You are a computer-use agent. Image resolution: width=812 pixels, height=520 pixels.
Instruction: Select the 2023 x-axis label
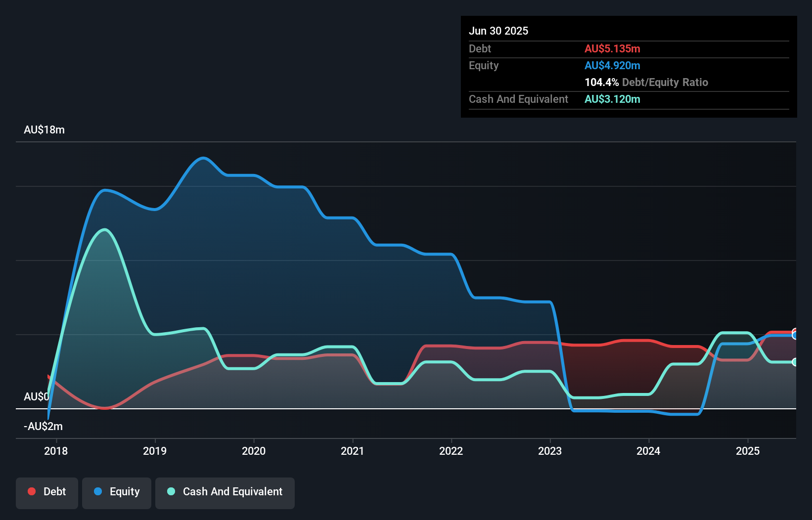click(x=550, y=451)
